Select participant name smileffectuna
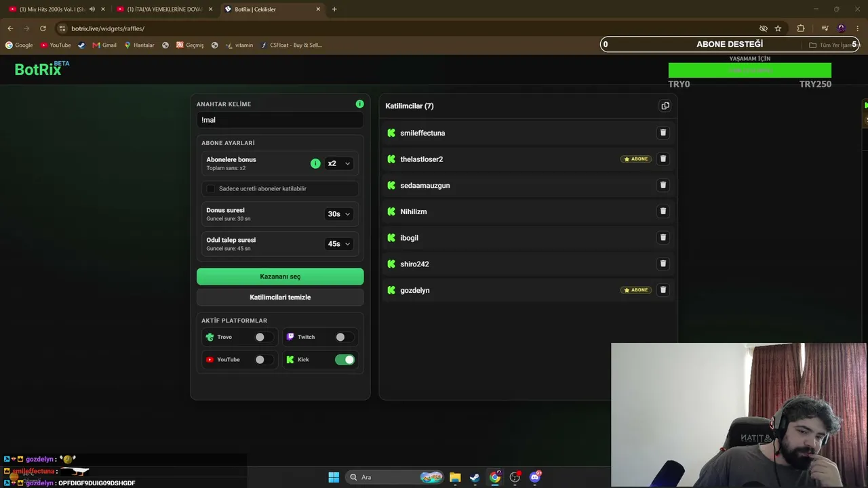The width and height of the screenshot is (868, 488). click(x=422, y=133)
